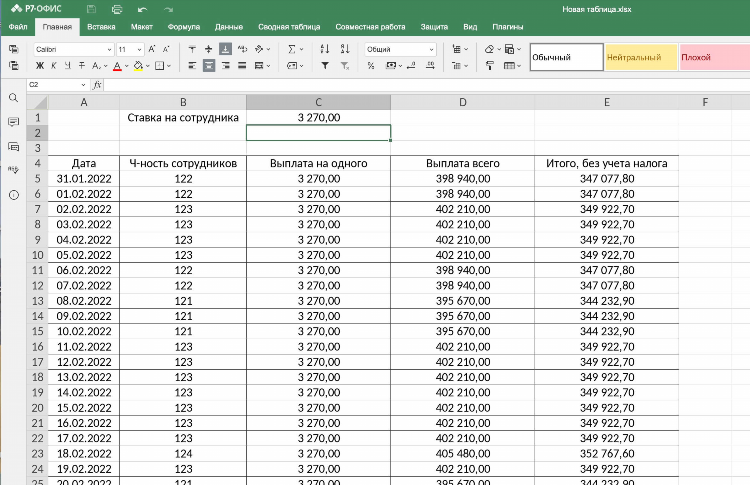Sort descending Z to A
Image resolution: width=750 pixels, height=485 pixels.
[345, 49]
